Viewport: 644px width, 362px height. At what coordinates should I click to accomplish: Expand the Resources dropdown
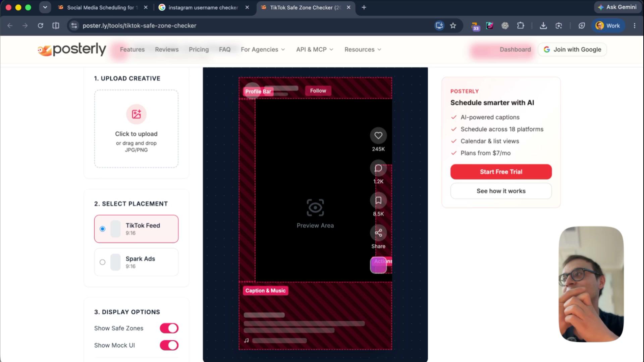363,49
